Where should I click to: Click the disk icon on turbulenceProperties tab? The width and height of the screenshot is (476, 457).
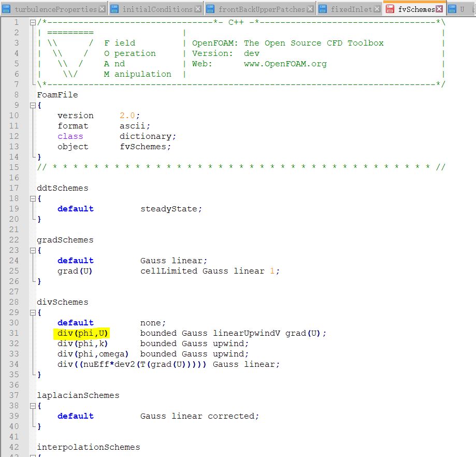[x=6, y=9]
